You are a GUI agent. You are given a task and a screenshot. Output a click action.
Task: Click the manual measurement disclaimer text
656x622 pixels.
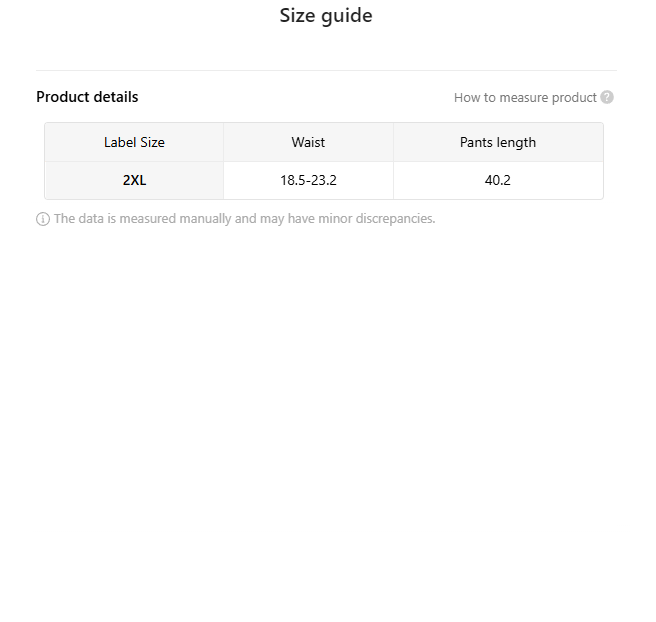pyautogui.click(x=244, y=219)
